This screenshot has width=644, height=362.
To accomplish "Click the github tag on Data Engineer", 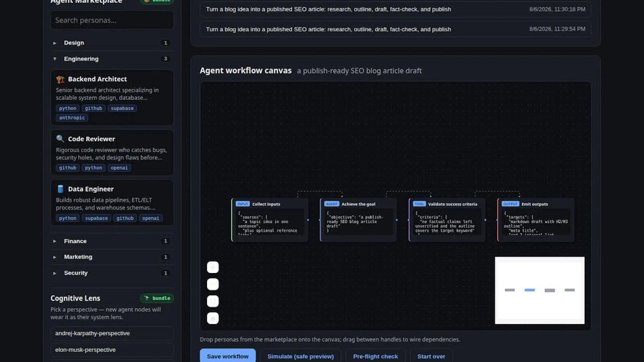I will [x=125, y=218].
